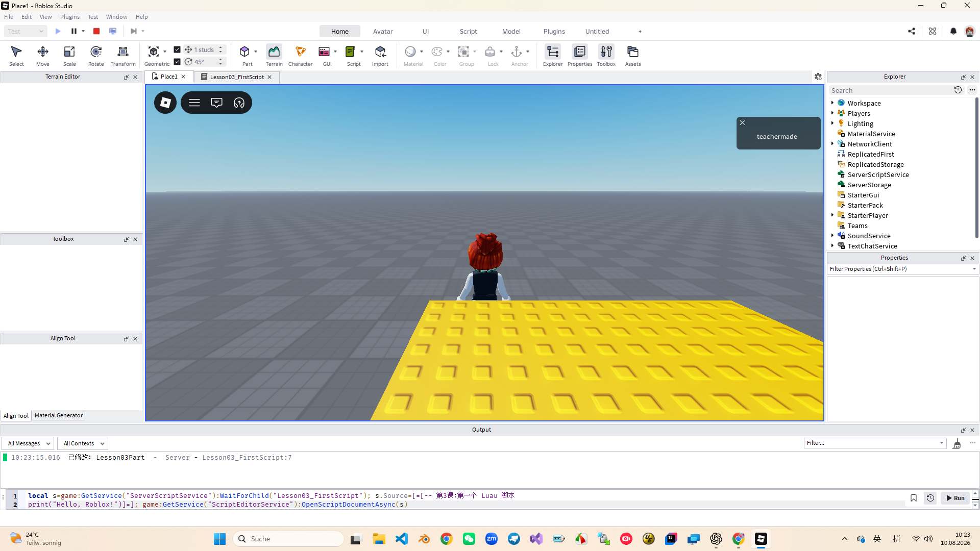Open the Toolbox panel icon
The image size is (980, 551).
(x=606, y=56)
